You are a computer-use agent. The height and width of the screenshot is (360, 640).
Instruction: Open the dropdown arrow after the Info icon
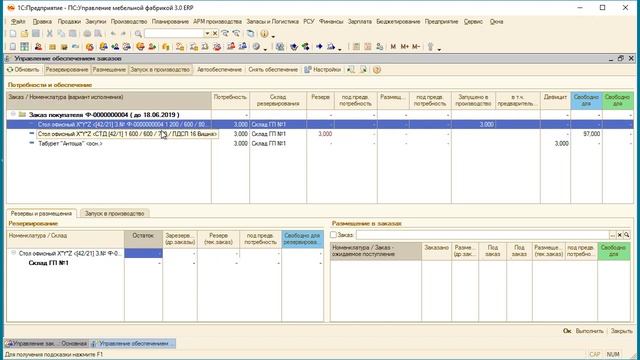tap(273, 36)
